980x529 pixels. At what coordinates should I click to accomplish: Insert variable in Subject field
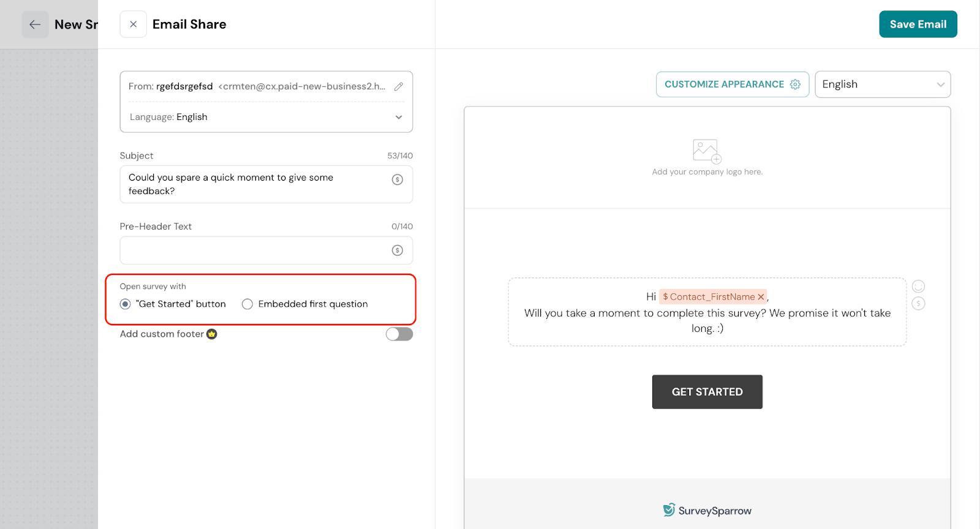tap(398, 179)
